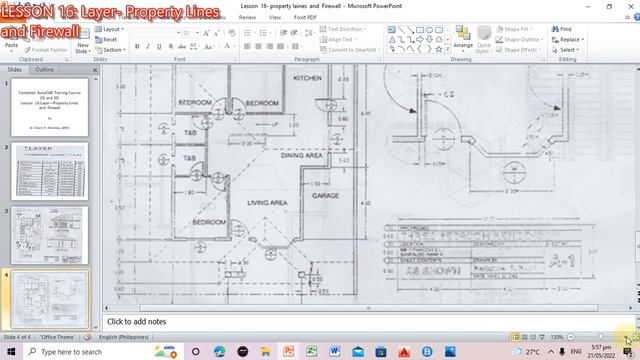Move the zoom slider handle
The width and height of the screenshot is (640, 360).
600,337
